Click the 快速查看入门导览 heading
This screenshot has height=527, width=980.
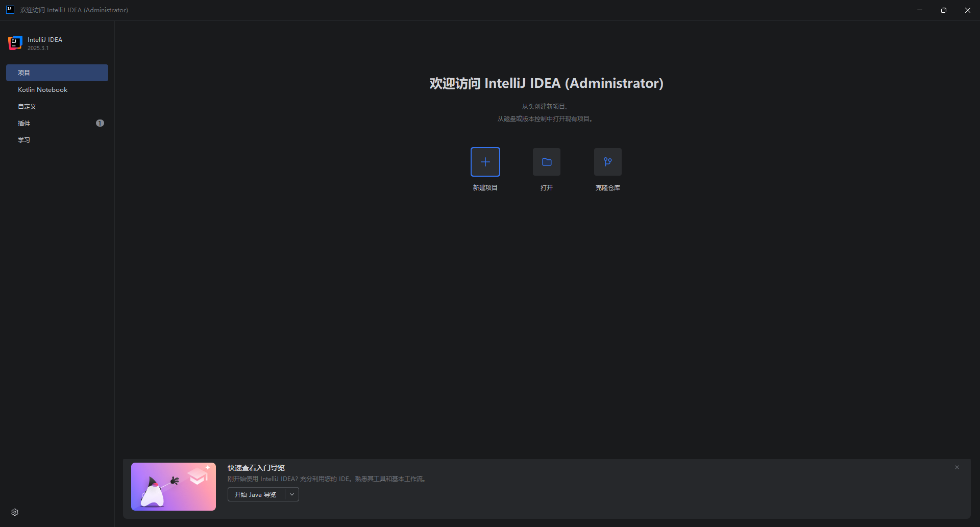pyautogui.click(x=256, y=468)
